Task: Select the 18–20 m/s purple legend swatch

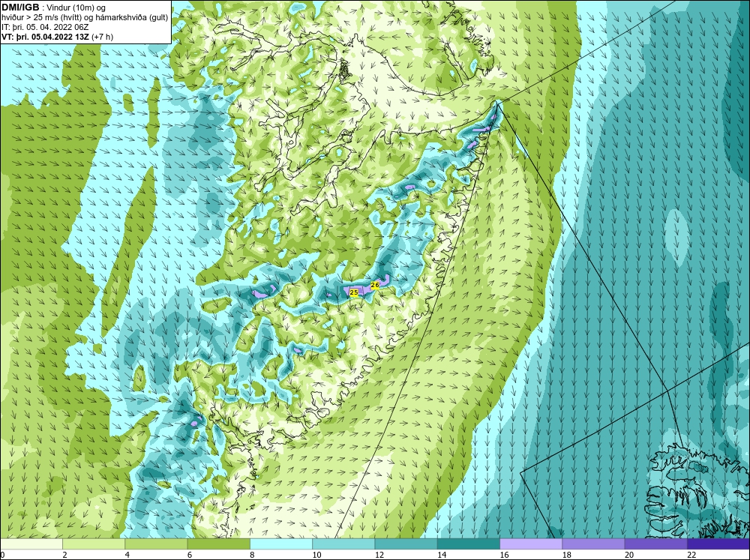Action: pyautogui.click(x=593, y=544)
